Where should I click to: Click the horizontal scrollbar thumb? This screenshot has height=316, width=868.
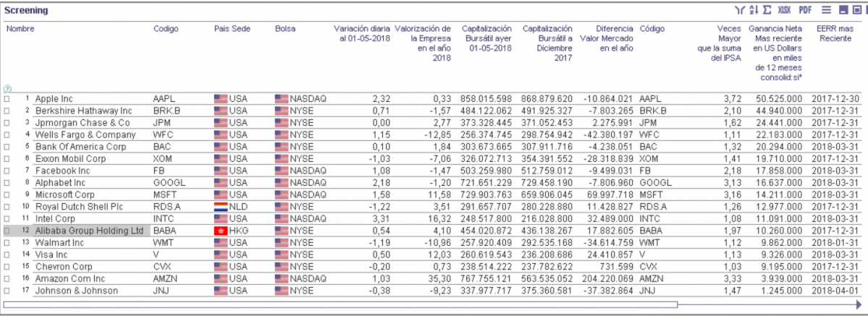pyautogui.click(x=340, y=304)
